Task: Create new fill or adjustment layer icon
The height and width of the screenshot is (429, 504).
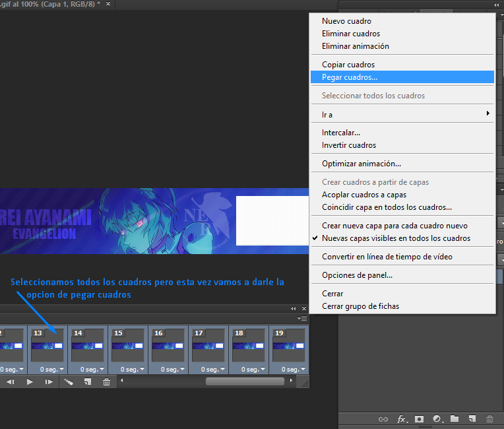Action: pyautogui.click(x=437, y=418)
